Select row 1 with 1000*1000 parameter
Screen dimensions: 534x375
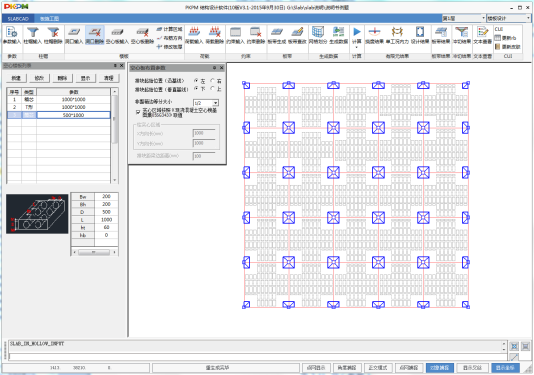pos(59,99)
